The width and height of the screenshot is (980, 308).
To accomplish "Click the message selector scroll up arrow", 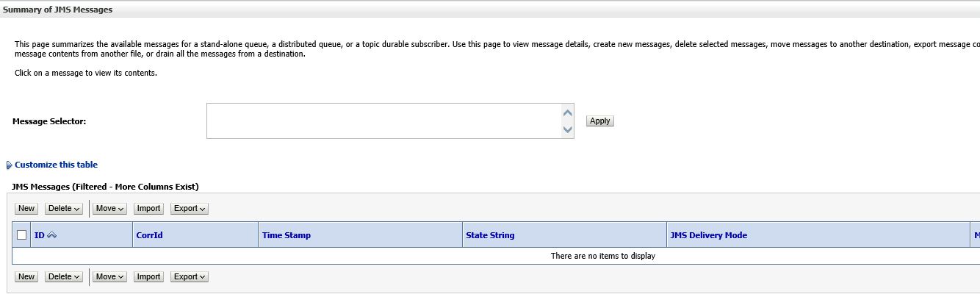I will pyautogui.click(x=567, y=113).
